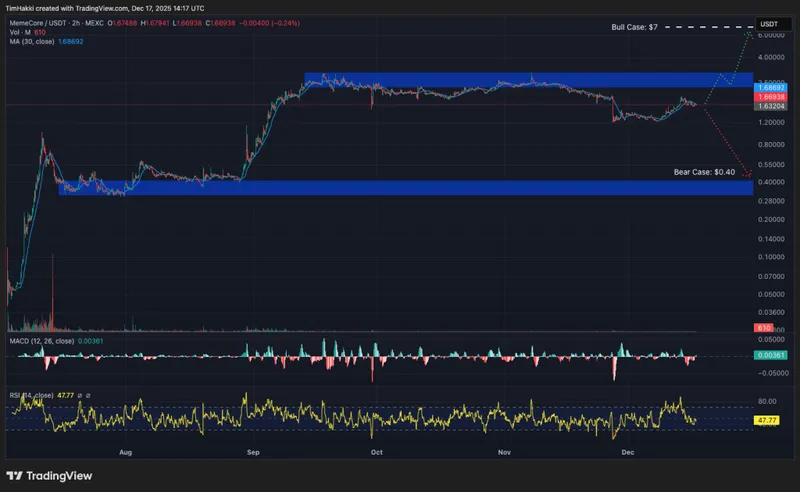Click the 1.20000 price axis value
Screen dimensions: 800x492
point(771,122)
